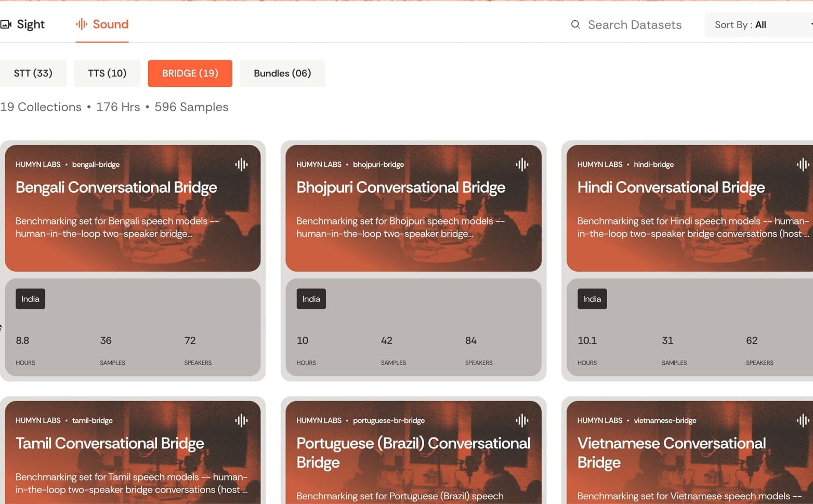Click the 19 Collections summary text
This screenshot has width=813, height=504.
pyautogui.click(x=41, y=107)
